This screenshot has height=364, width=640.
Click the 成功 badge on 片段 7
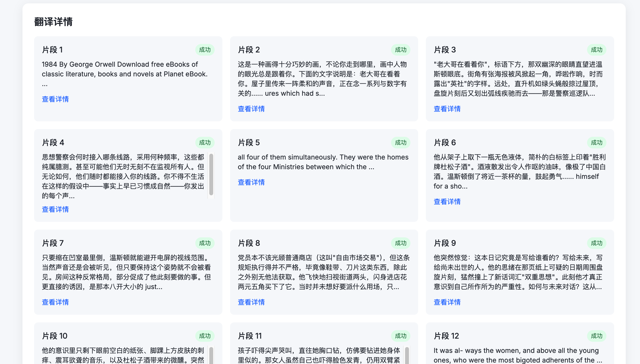(x=205, y=243)
